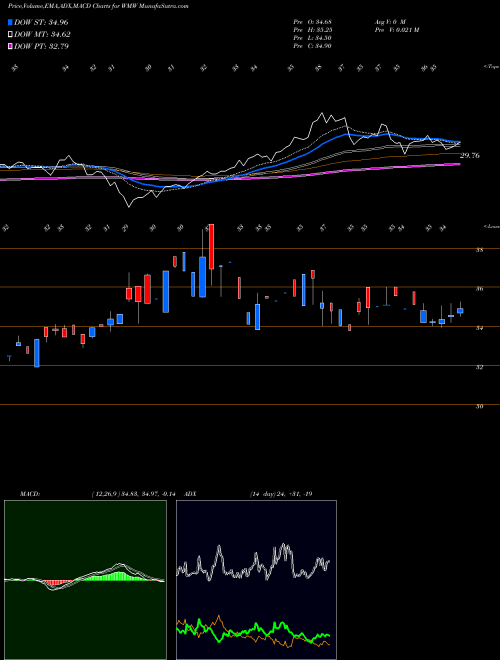This screenshot has height=660, width=500.
Task: Click the 34 price axis label
Action: (x=479, y=328)
